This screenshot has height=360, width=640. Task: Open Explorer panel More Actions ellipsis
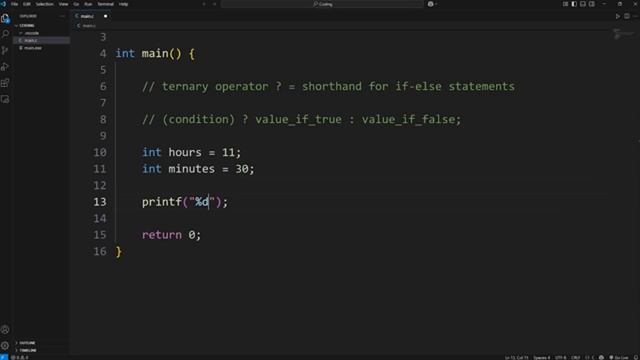point(62,16)
